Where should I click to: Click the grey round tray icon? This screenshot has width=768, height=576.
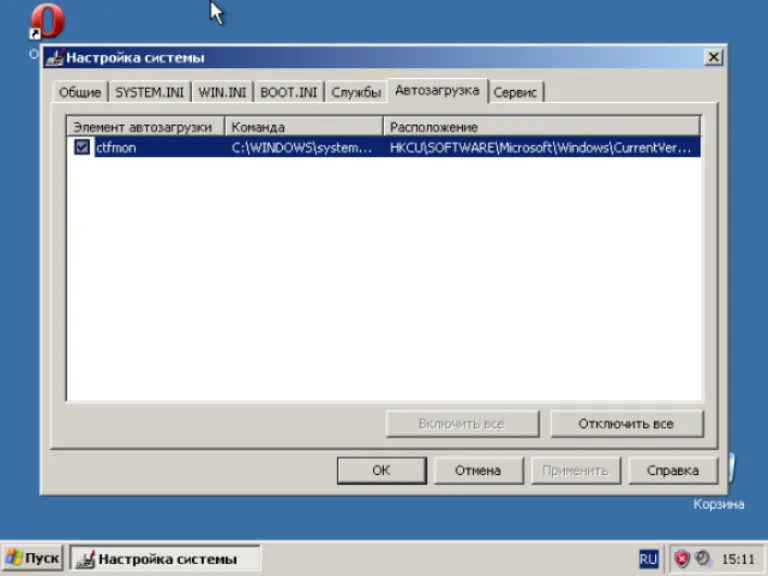point(704,558)
